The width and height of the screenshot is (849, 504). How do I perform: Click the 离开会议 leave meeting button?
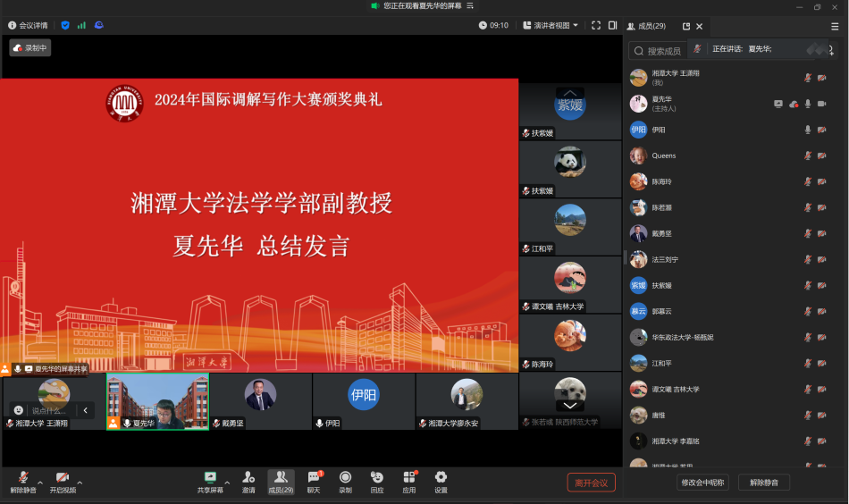coord(591,483)
